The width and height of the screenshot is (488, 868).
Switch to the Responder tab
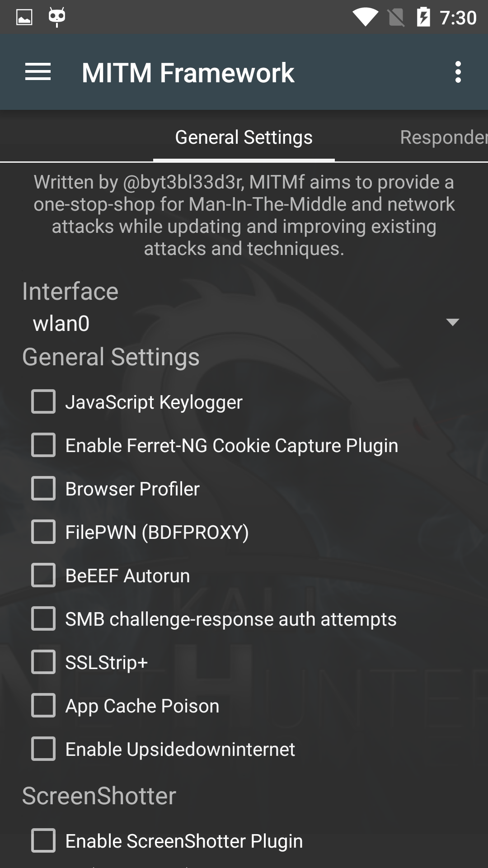tap(443, 137)
